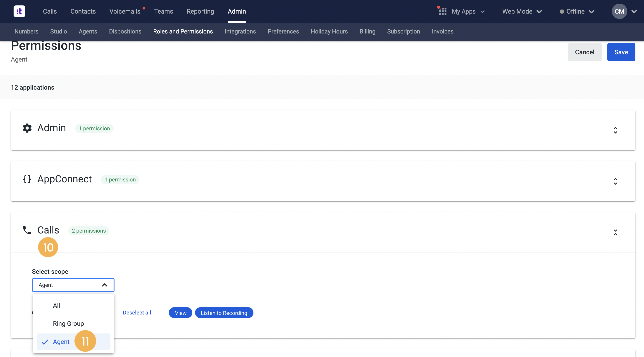
Task: Toggle the View permission pill
Action: [180, 312]
